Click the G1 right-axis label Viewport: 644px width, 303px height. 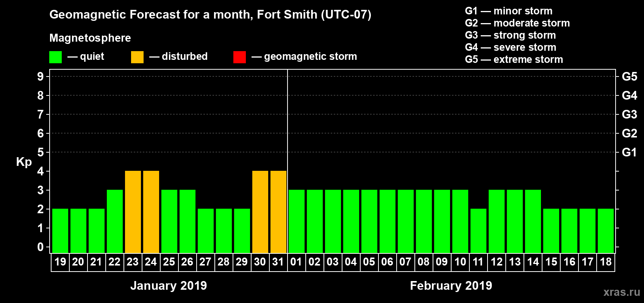tap(630, 152)
